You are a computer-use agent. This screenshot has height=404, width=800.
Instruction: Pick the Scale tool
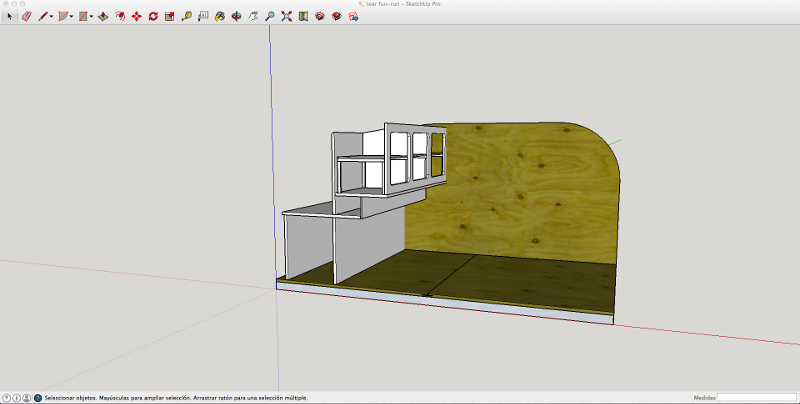170,17
